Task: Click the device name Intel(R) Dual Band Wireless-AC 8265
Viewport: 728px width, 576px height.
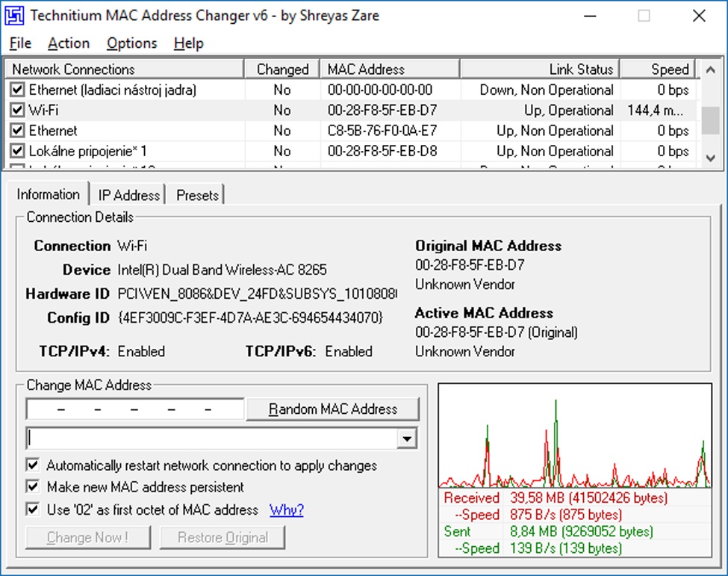Action: pyautogui.click(x=222, y=270)
